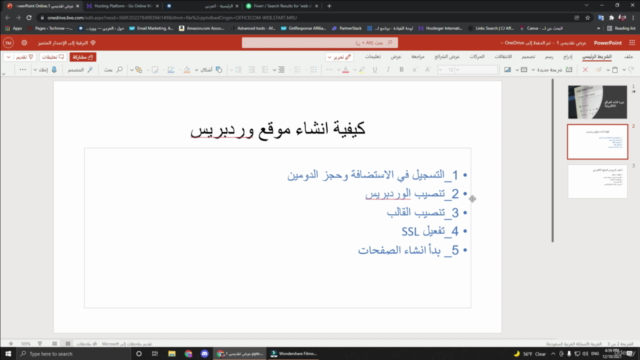This screenshot has width=640, height=360.
Task: Expand the New Slide dropdown arrow
Action: [x=533, y=70]
